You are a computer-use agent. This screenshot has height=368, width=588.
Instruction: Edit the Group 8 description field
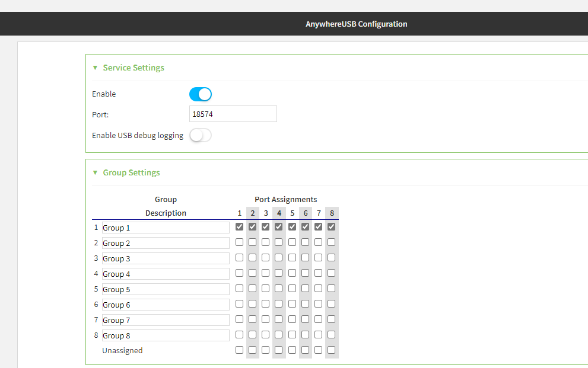pos(166,335)
